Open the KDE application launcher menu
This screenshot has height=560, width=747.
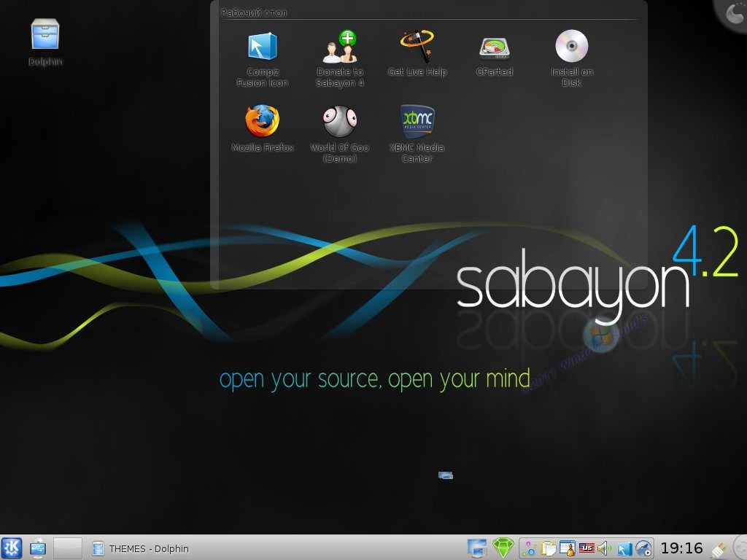[12, 548]
